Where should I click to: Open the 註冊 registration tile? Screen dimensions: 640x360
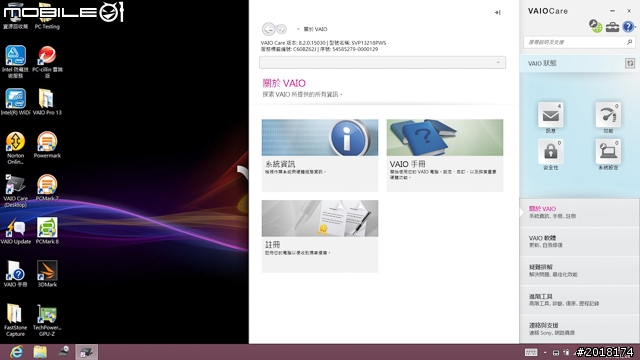pyautogui.click(x=320, y=236)
